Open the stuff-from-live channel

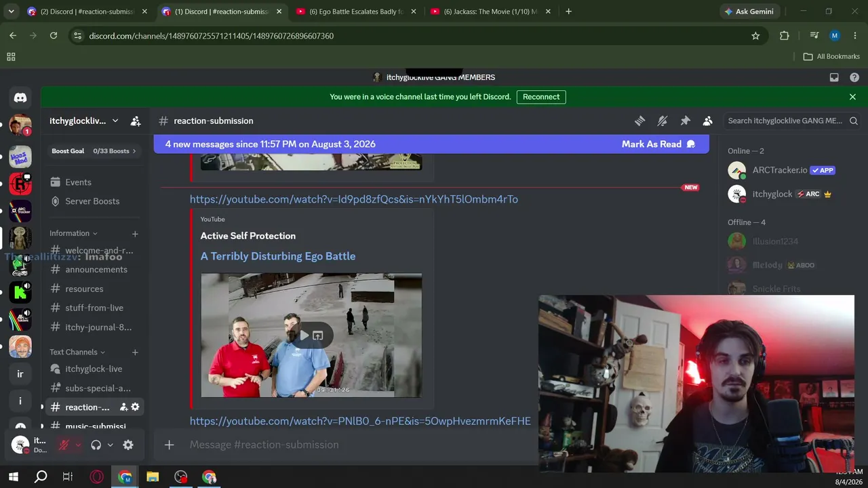94,308
